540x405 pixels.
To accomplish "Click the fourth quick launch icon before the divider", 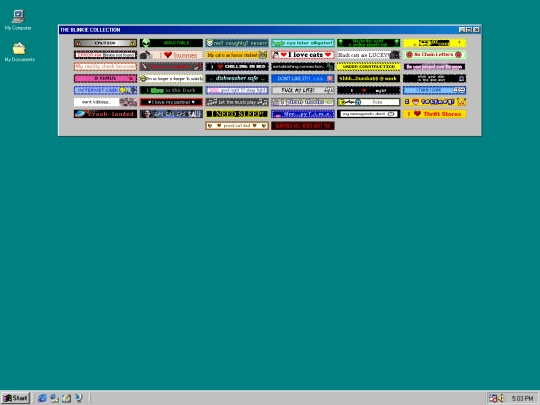I will [79, 398].
